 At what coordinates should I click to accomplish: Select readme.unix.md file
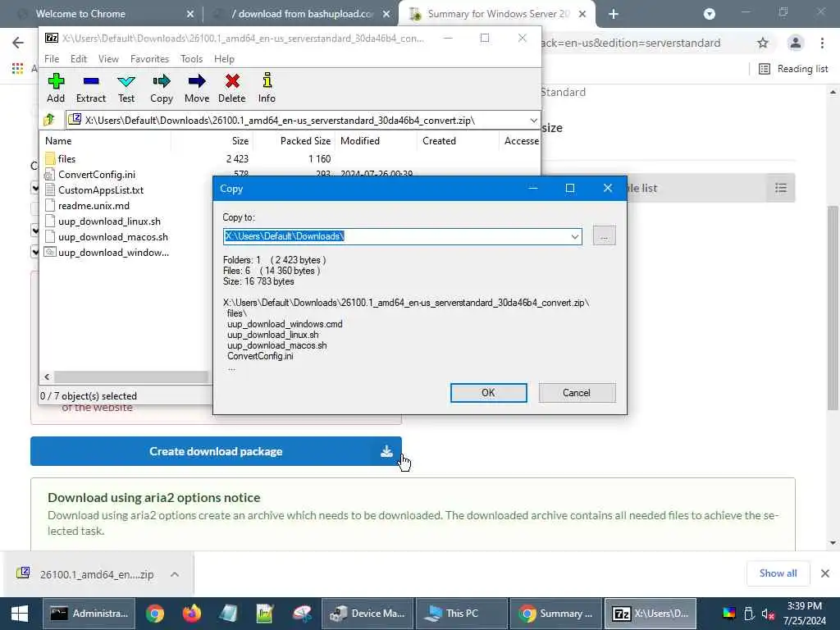point(94,205)
